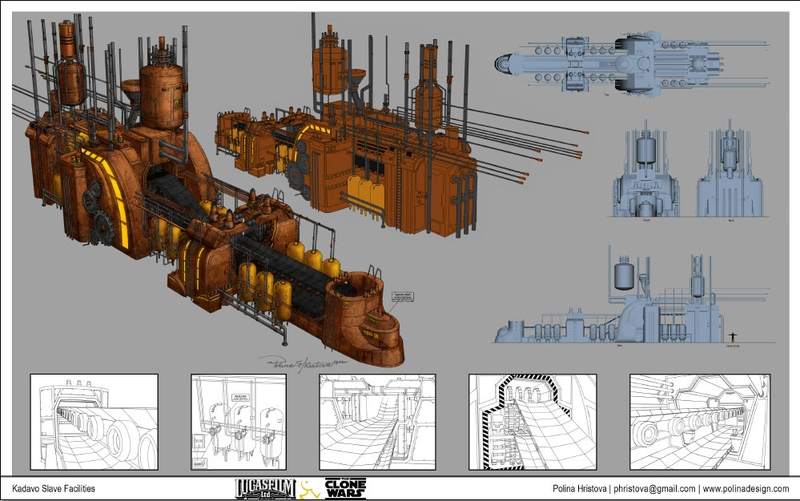Click the blue back-view elevation drawing
The height and width of the screenshot is (501, 800).
(730, 169)
